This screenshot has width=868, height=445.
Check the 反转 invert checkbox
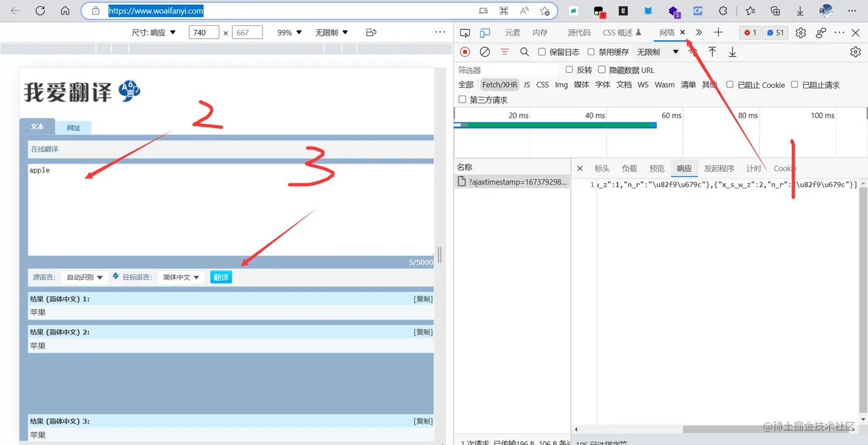click(x=569, y=69)
